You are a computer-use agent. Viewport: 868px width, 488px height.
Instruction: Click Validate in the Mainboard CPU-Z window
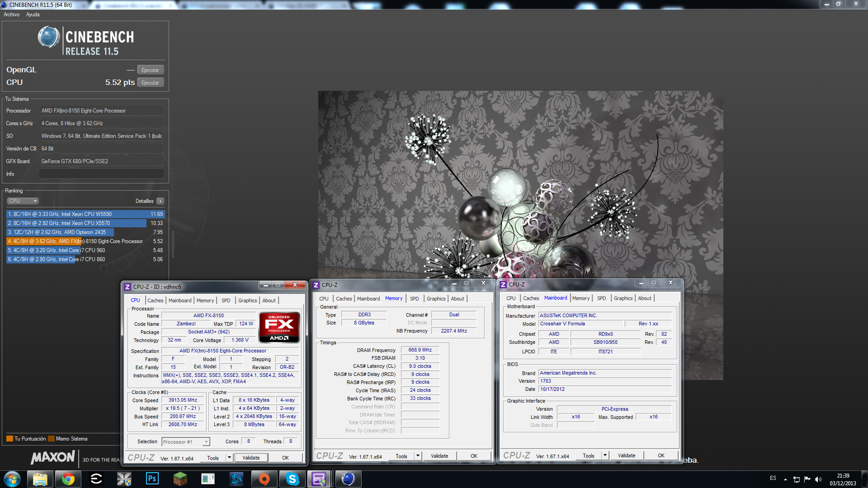pos(627,455)
